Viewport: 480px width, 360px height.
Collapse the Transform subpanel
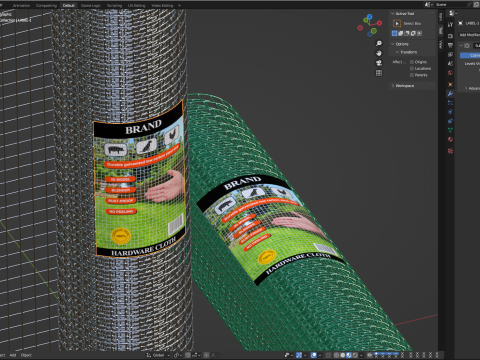coord(397,52)
